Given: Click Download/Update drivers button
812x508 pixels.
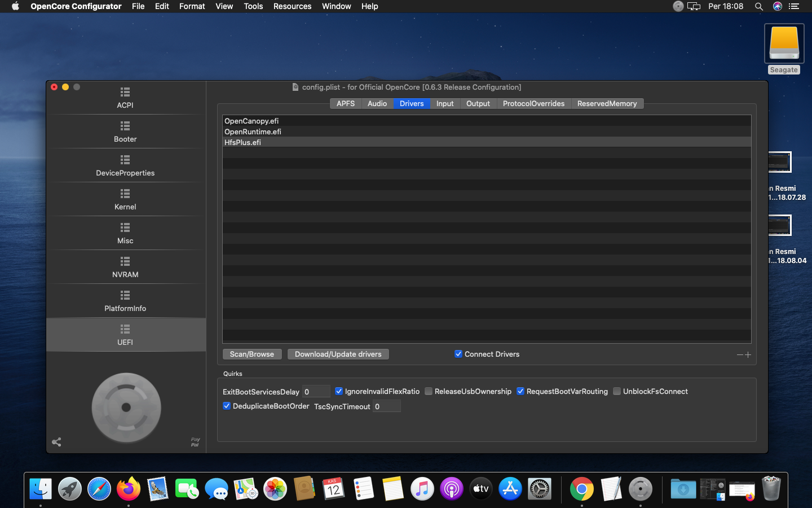Looking at the screenshot, I should (x=338, y=354).
